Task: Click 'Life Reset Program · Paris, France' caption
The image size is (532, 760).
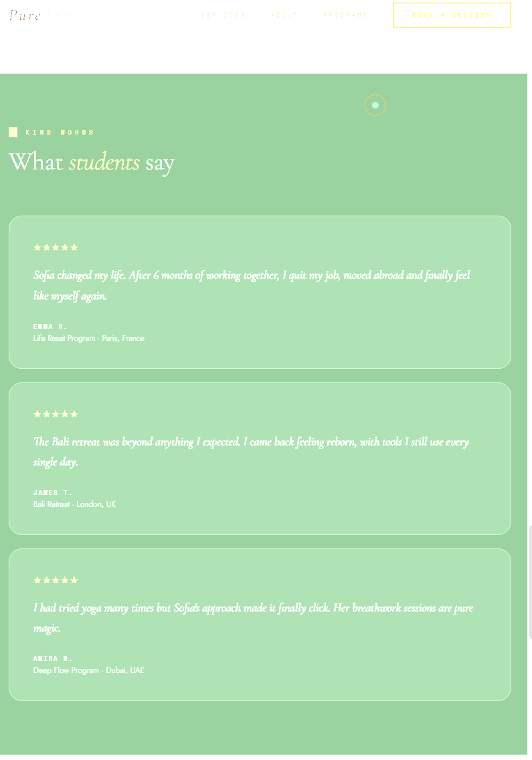Action: (88, 338)
